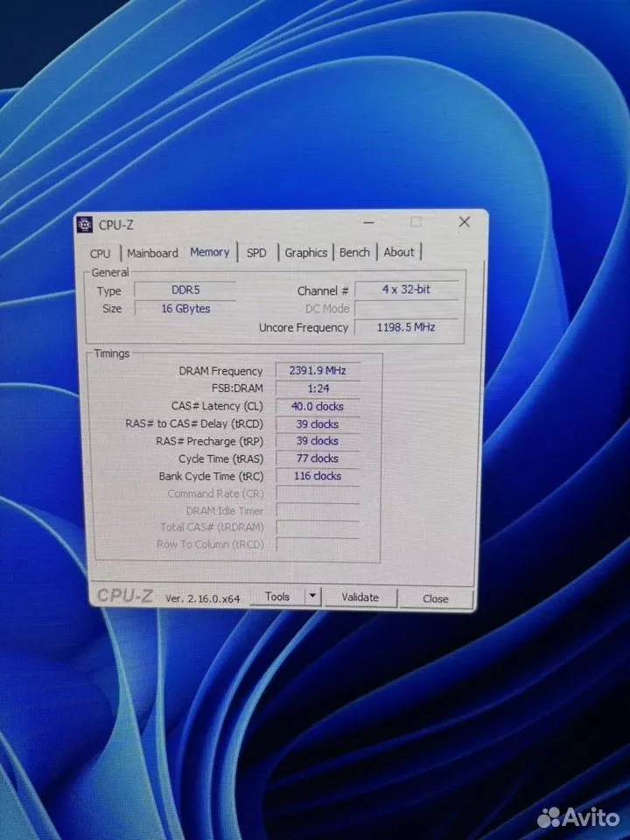630x840 pixels.
Task: Click the 1198.5 MHz uncore frequency value
Action: pyautogui.click(x=407, y=326)
